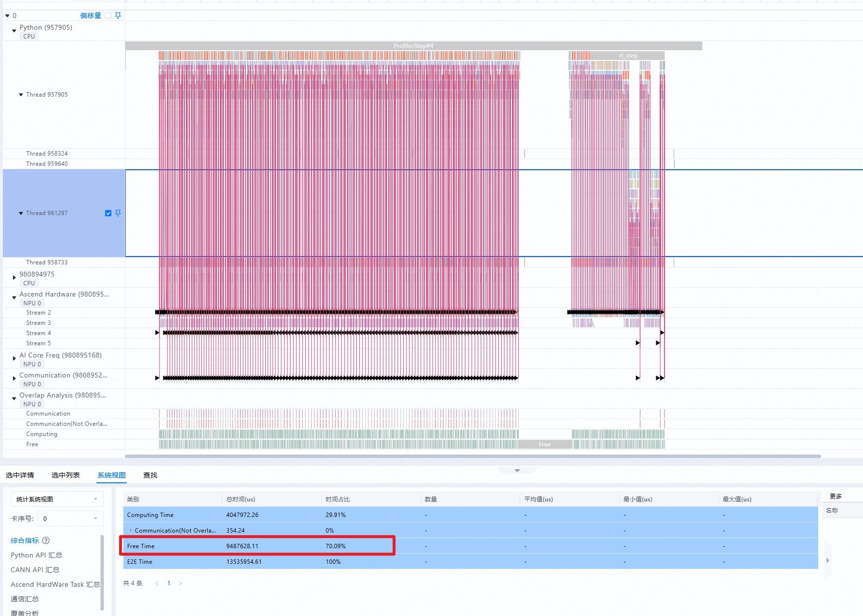Collapse the Thread 961297 row
Screen dimensions: 863x616
click(21, 213)
